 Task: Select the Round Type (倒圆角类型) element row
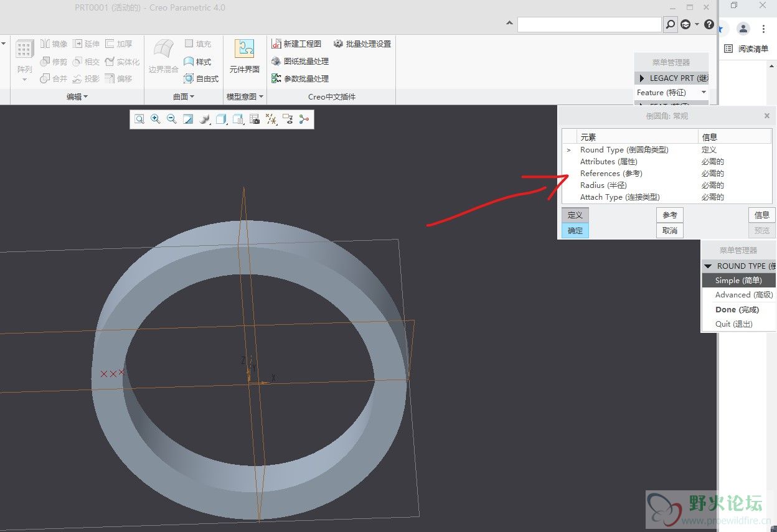(667, 150)
